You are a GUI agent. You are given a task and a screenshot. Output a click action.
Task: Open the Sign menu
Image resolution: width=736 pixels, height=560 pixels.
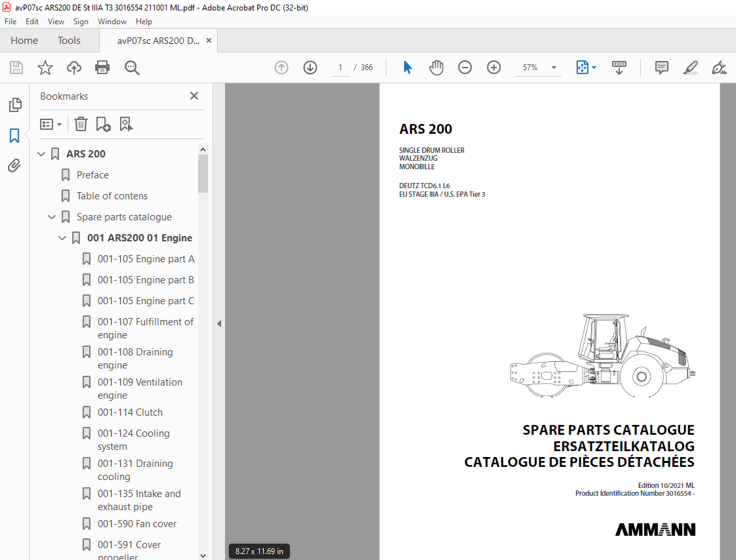point(81,22)
